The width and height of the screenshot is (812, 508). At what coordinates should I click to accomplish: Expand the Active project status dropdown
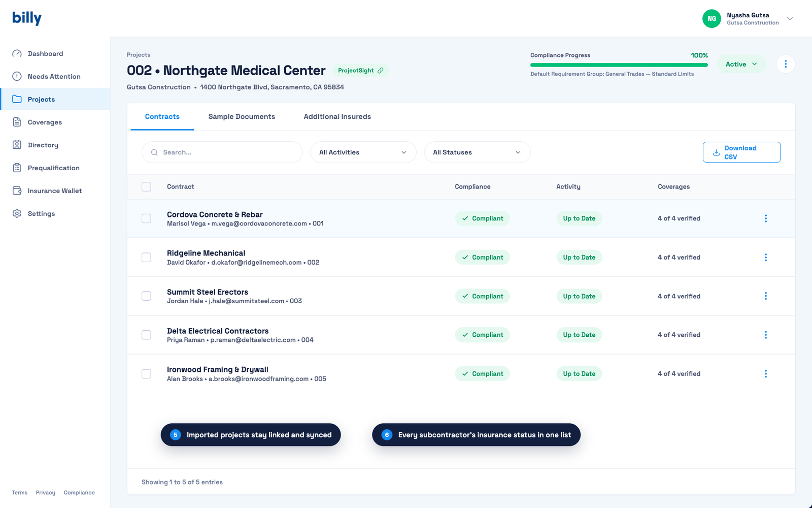(x=741, y=64)
